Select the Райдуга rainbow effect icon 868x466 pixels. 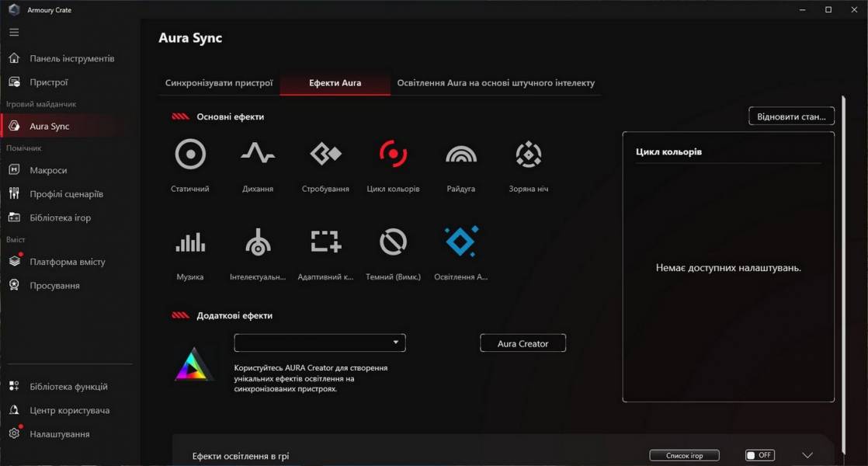coord(461,155)
